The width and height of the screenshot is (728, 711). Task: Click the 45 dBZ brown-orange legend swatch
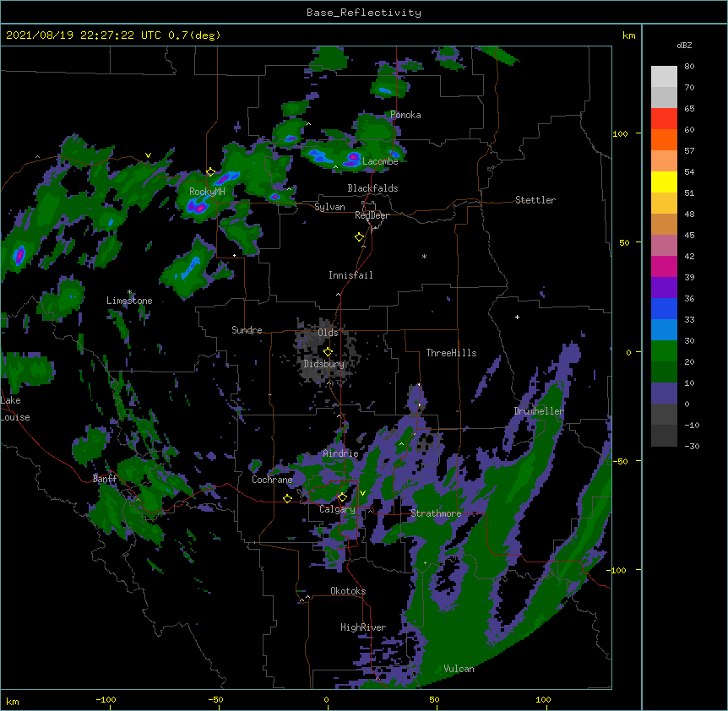[664, 224]
